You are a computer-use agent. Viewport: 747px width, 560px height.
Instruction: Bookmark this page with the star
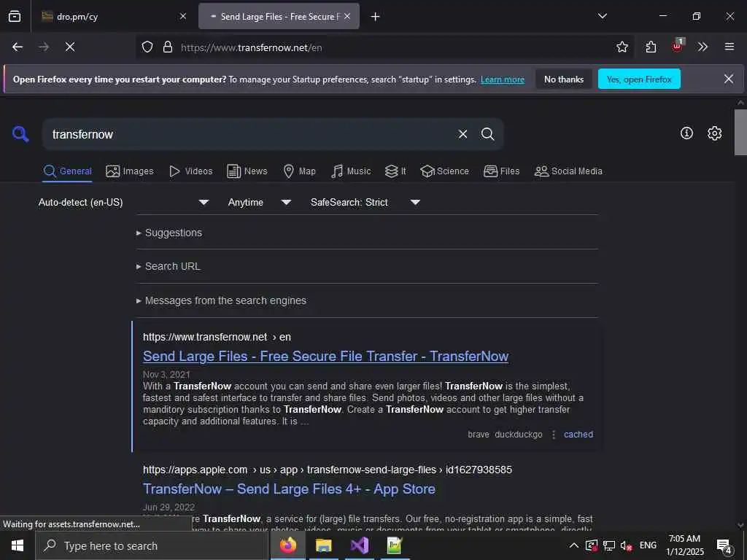point(622,47)
